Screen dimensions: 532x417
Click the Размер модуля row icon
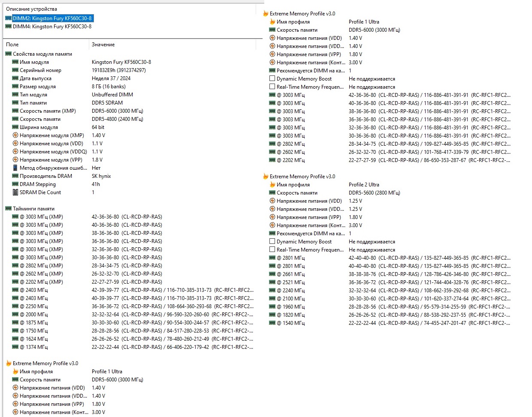[15, 87]
